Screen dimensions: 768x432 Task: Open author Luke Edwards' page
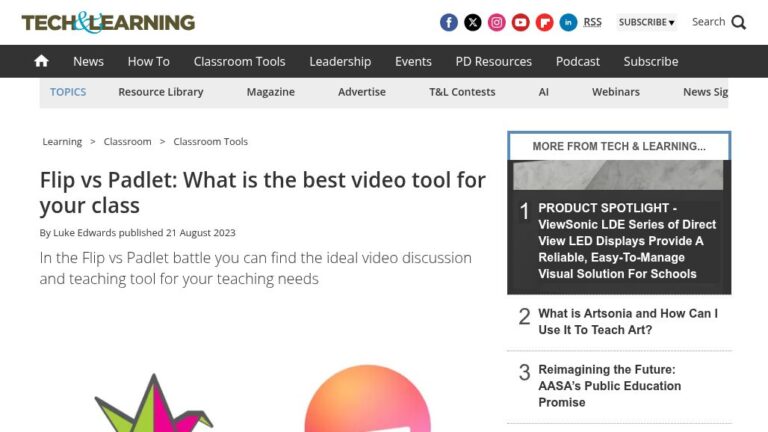coord(84,233)
